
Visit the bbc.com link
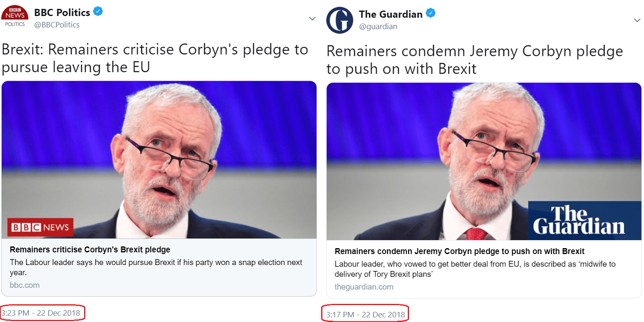(x=25, y=285)
